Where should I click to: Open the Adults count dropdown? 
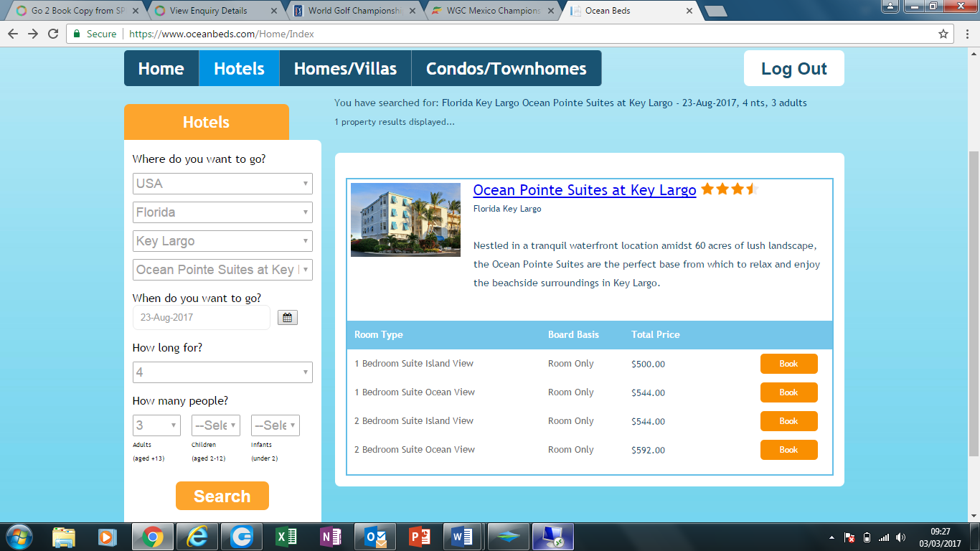(x=156, y=425)
